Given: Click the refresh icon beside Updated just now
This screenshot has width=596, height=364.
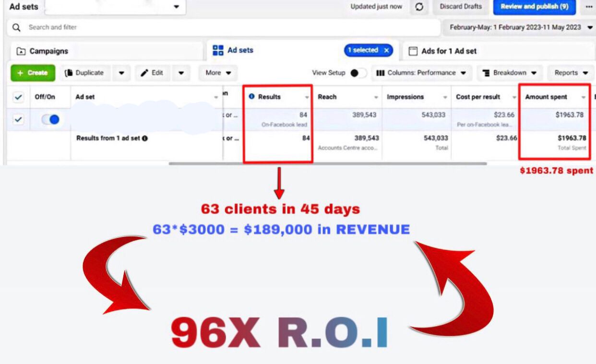Looking at the screenshot, I should point(419,7).
